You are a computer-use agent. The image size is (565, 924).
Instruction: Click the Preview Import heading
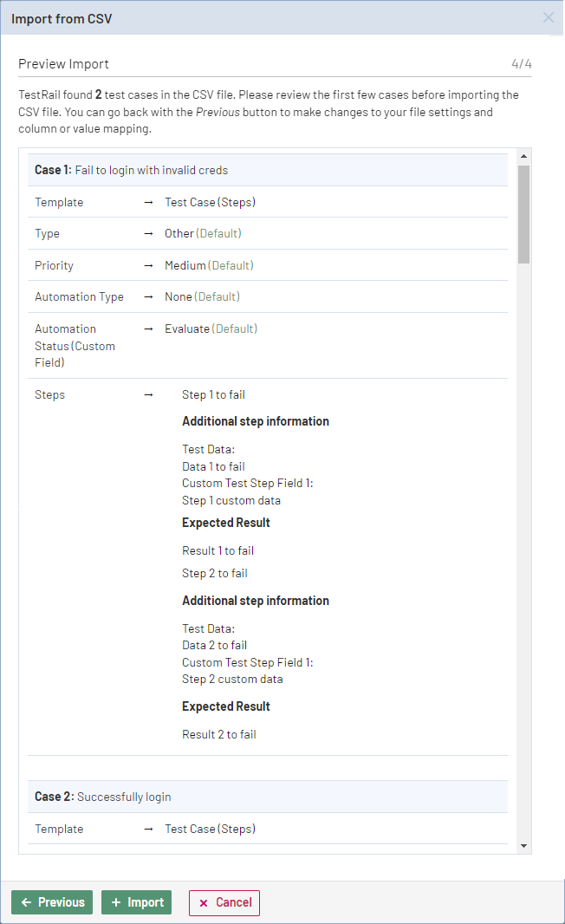[63, 64]
